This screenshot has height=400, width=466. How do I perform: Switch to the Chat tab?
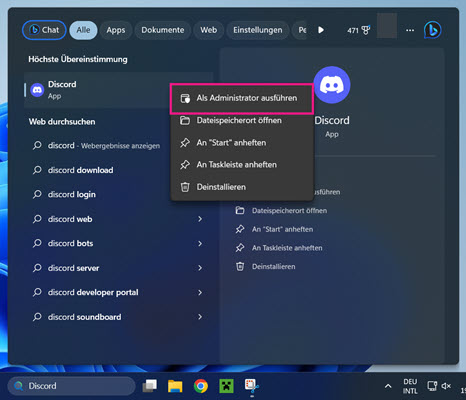point(44,30)
